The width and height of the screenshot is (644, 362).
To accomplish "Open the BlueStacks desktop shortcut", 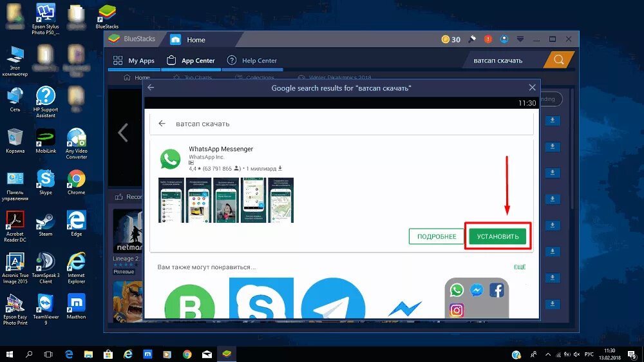I will pyautogui.click(x=107, y=17).
